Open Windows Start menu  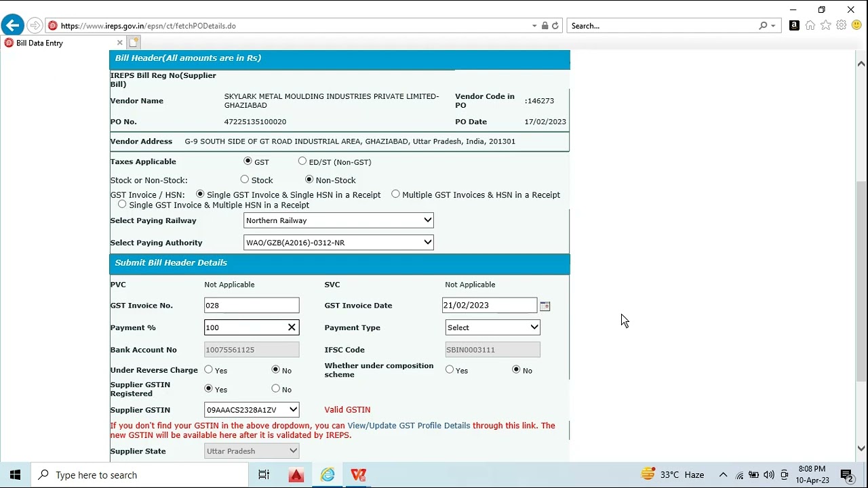15,474
